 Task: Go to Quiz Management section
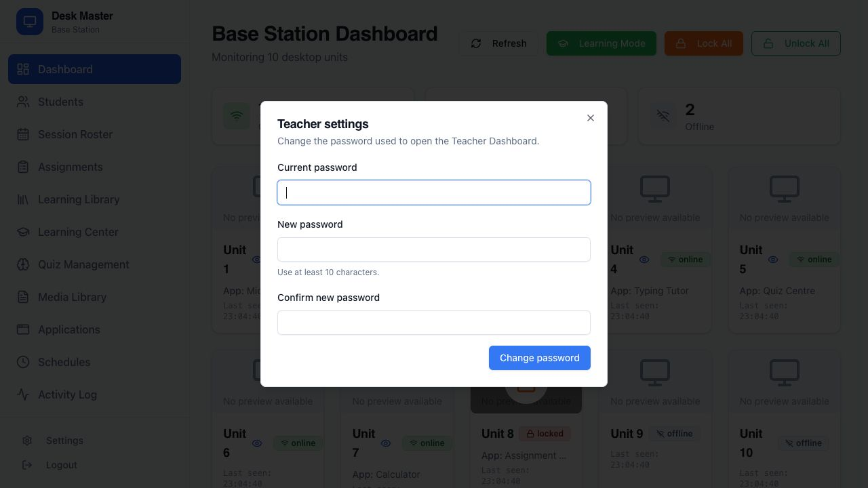[94, 264]
